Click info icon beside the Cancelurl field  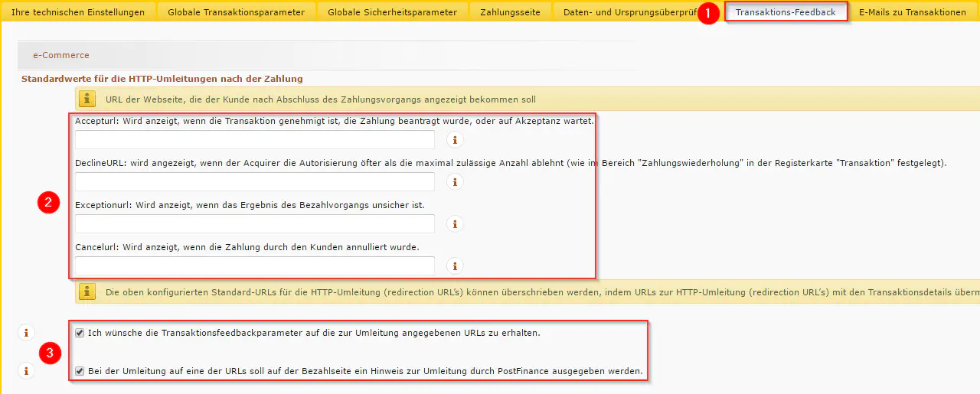tap(455, 266)
